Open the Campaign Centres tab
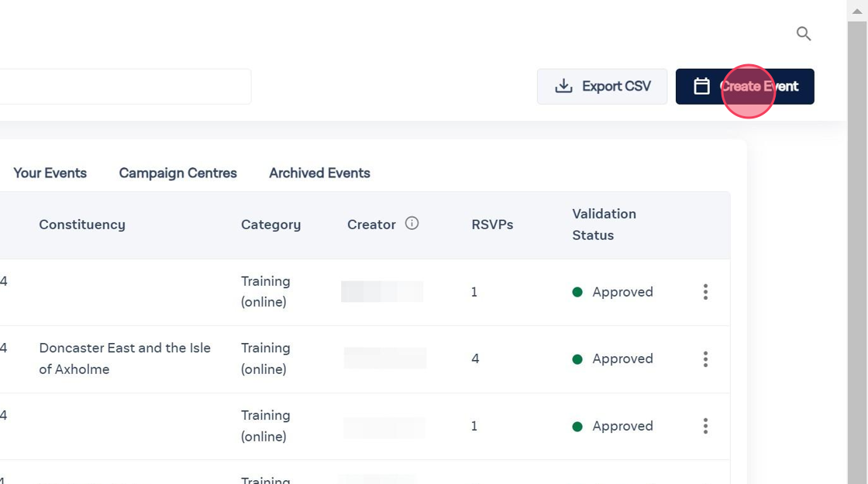This screenshot has width=868, height=484. (178, 173)
